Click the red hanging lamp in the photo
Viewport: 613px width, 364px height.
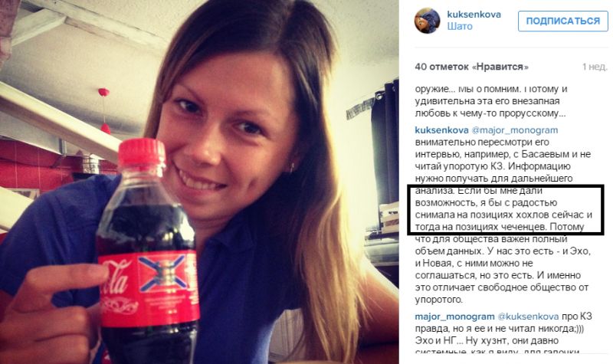[104, 111]
